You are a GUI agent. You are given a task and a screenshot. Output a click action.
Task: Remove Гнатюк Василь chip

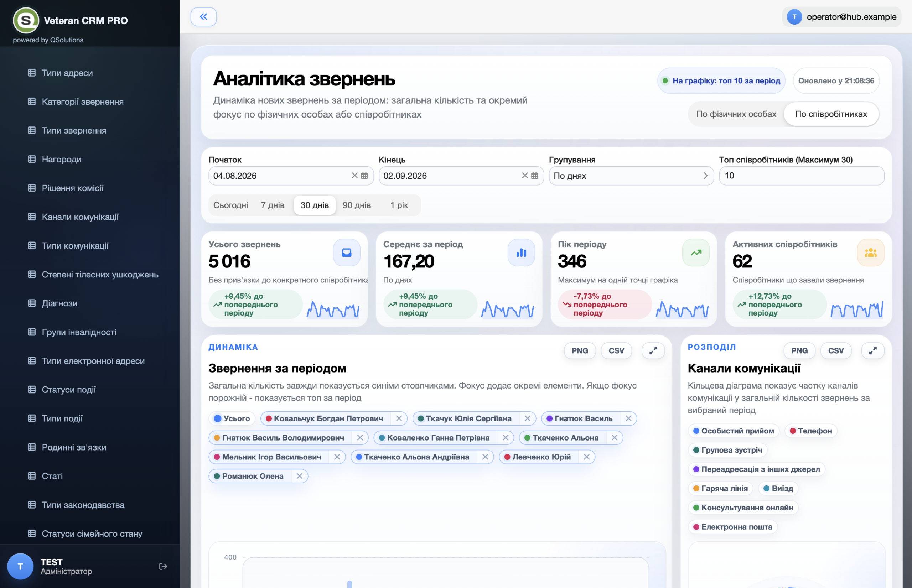pyautogui.click(x=628, y=418)
